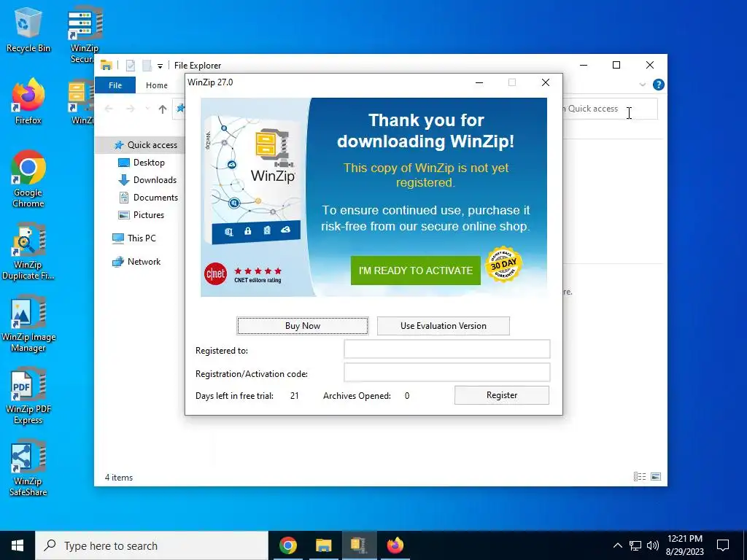The height and width of the screenshot is (560, 747).
Task: Click Properties icon in Explorer quick toolbar
Action: (130, 65)
